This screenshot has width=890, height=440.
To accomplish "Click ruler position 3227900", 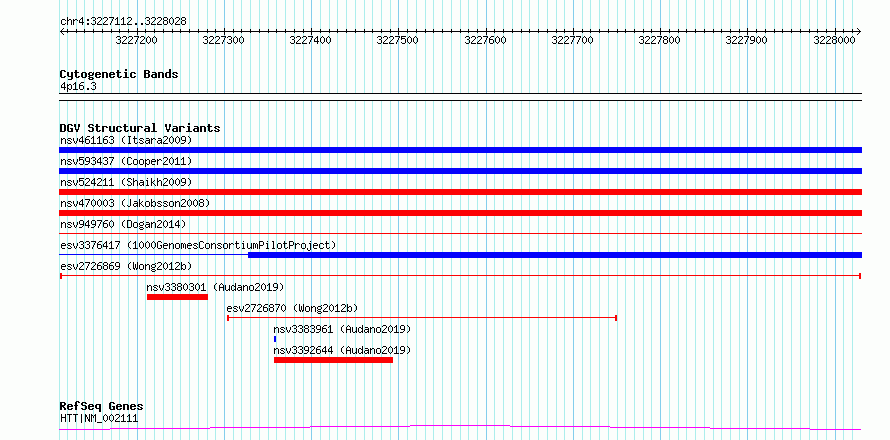I will click(x=746, y=40).
